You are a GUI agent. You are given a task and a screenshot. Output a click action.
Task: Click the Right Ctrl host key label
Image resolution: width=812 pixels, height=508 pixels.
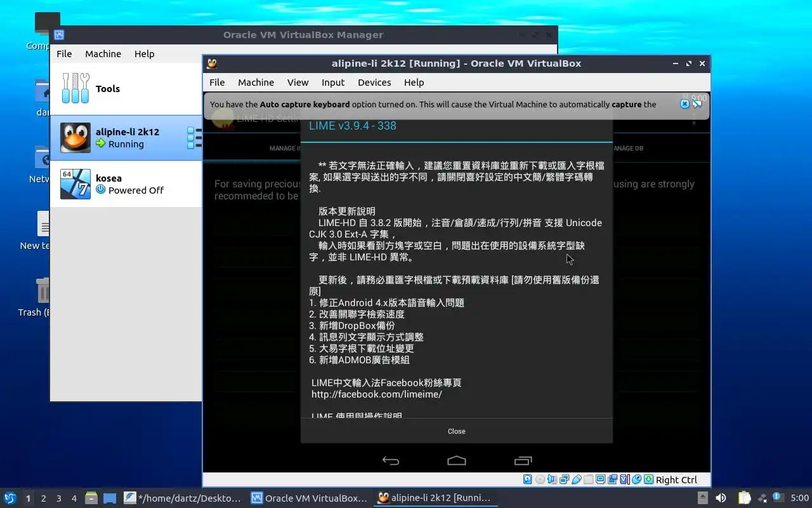(x=676, y=480)
